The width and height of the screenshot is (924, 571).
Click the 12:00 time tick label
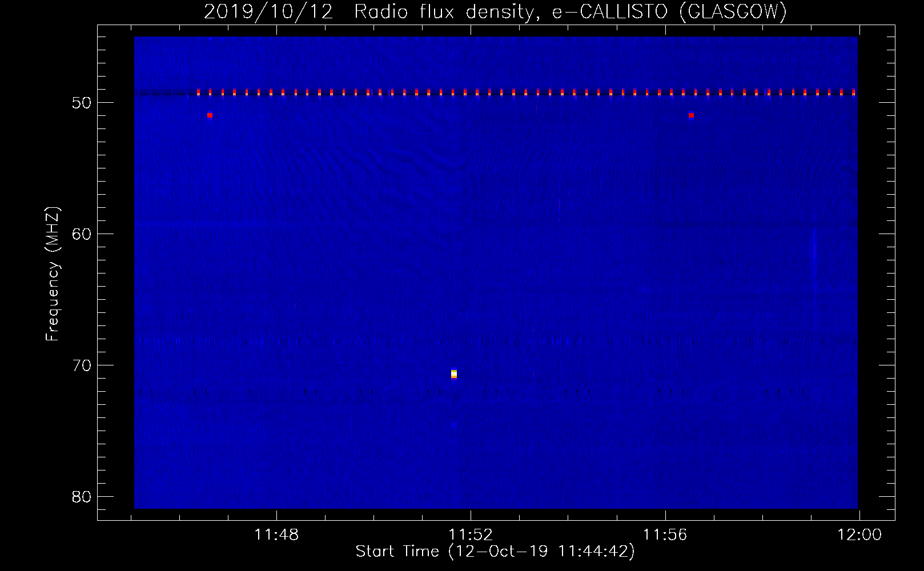coord(859,535)
